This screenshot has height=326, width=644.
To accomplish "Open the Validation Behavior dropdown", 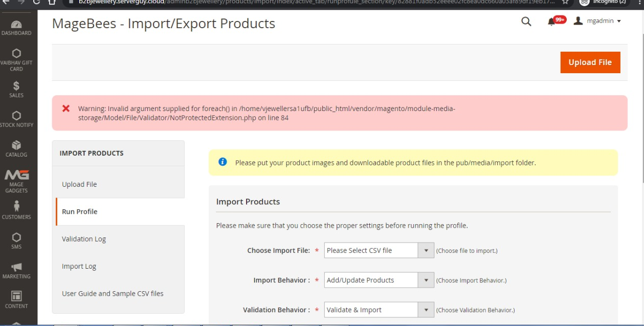I will pyautogui.click(x=379, y=310).
